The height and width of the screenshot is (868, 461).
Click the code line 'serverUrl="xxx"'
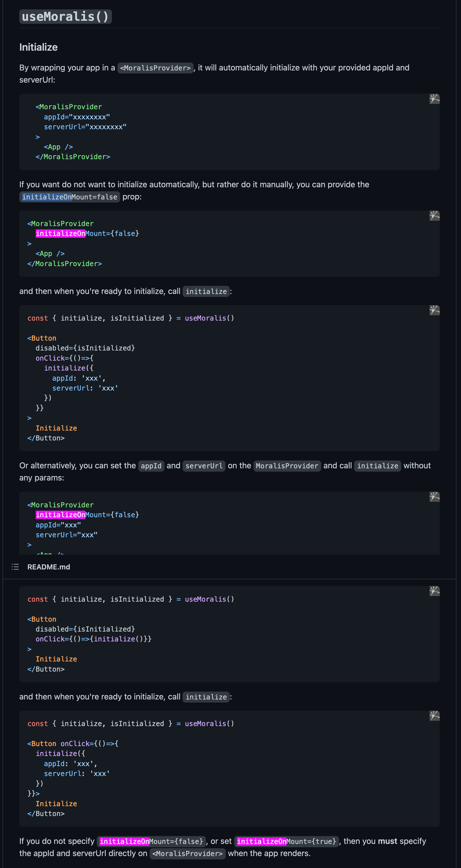pyautogui.click(x=67, y=535)
